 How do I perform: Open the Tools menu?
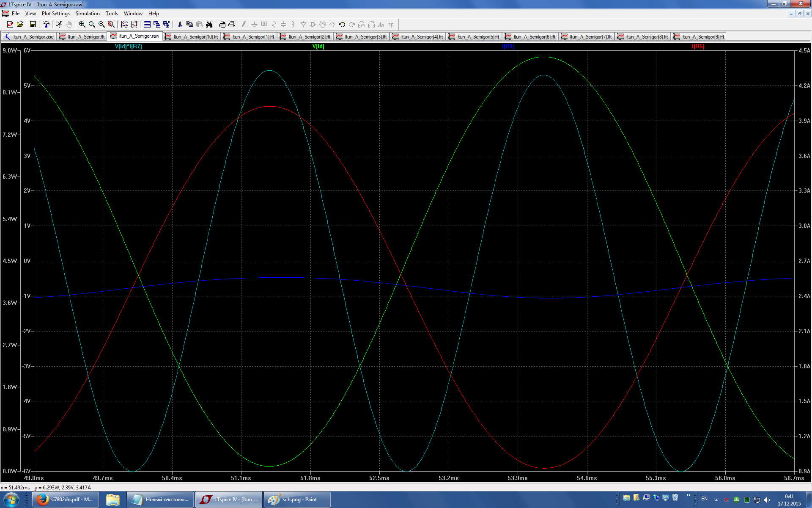click(112, 14)
